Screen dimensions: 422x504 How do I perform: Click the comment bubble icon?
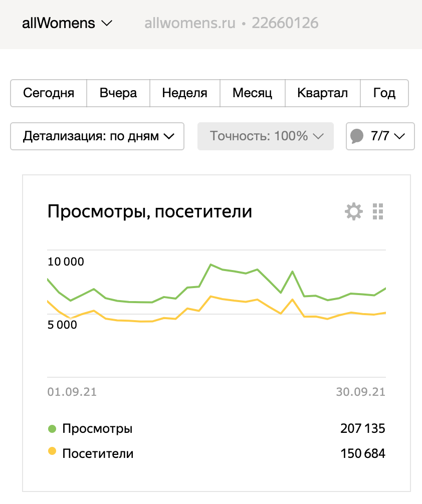click(357, 136)
